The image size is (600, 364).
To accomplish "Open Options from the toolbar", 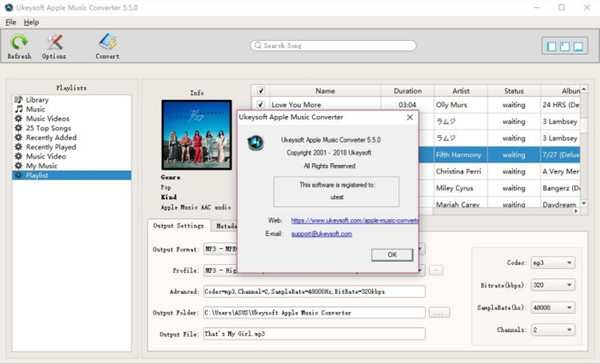I will (x=54, y=46).
